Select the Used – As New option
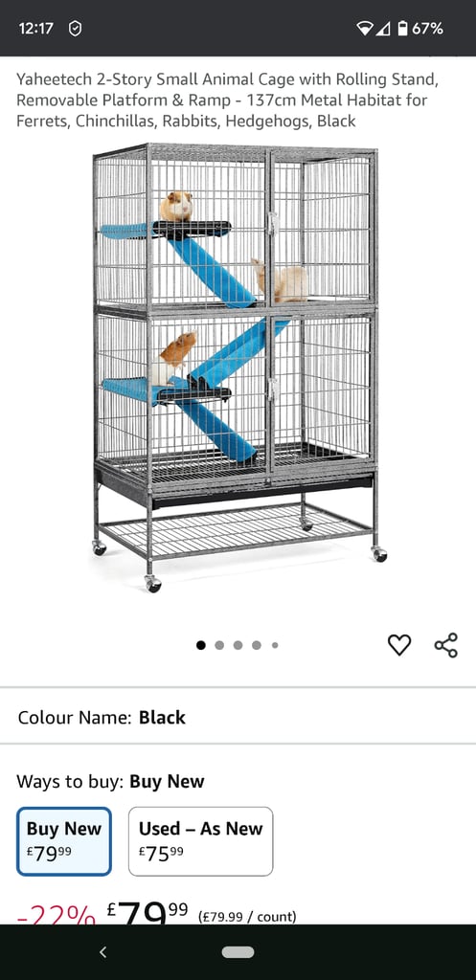This screenshot has height=980, width=476. [201, 841]
